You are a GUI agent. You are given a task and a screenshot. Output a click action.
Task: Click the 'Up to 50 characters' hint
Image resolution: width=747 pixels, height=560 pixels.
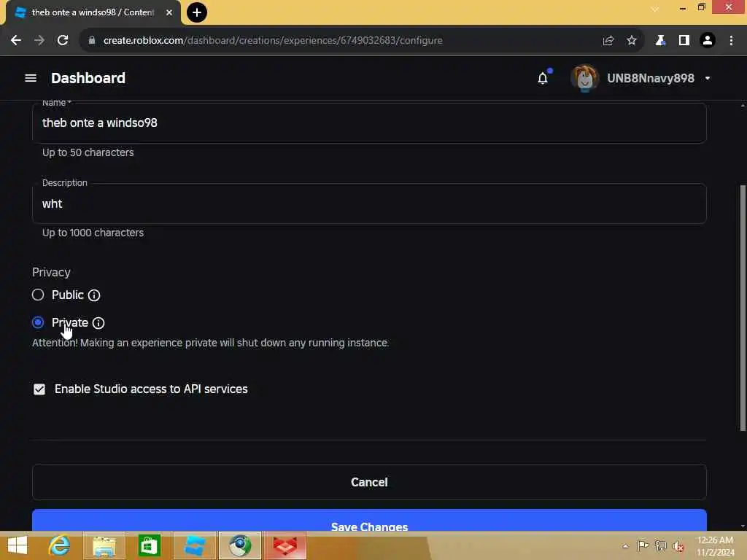click(88, 153)
